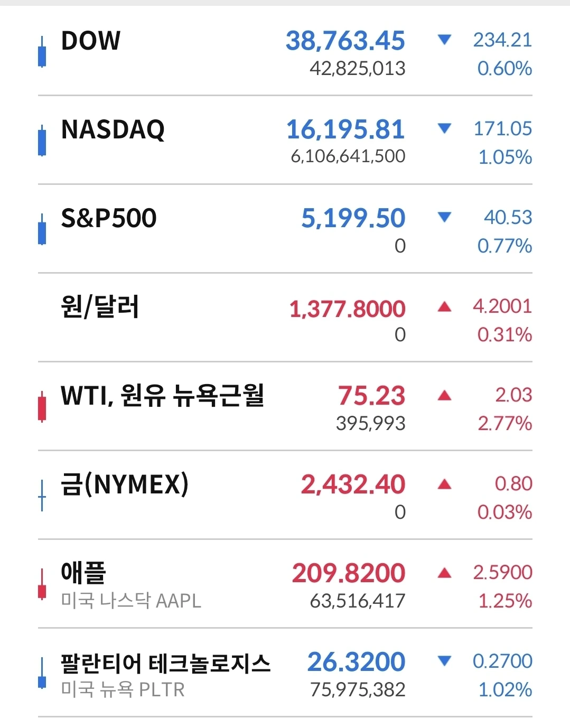Screen dimensions: 570x728
Task: Click the Apple stock candlestick icon
Action: 42,585
